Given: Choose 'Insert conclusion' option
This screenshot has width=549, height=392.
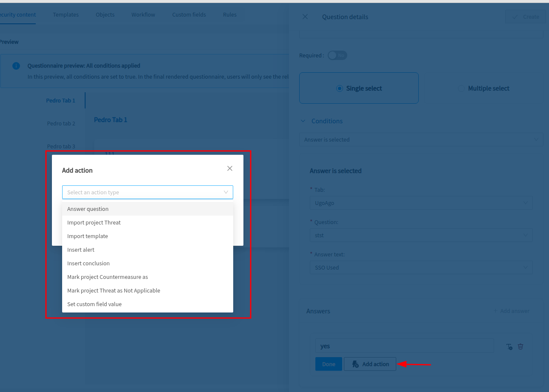Looking at the screenshot, I should [x=148, y=263].
